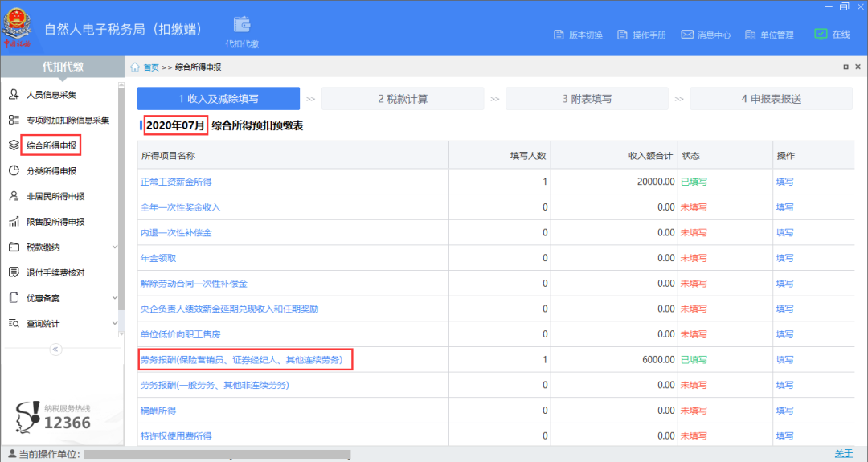Click the 版本切换 document icon
The image size is (868, 462).
point(559,35)
